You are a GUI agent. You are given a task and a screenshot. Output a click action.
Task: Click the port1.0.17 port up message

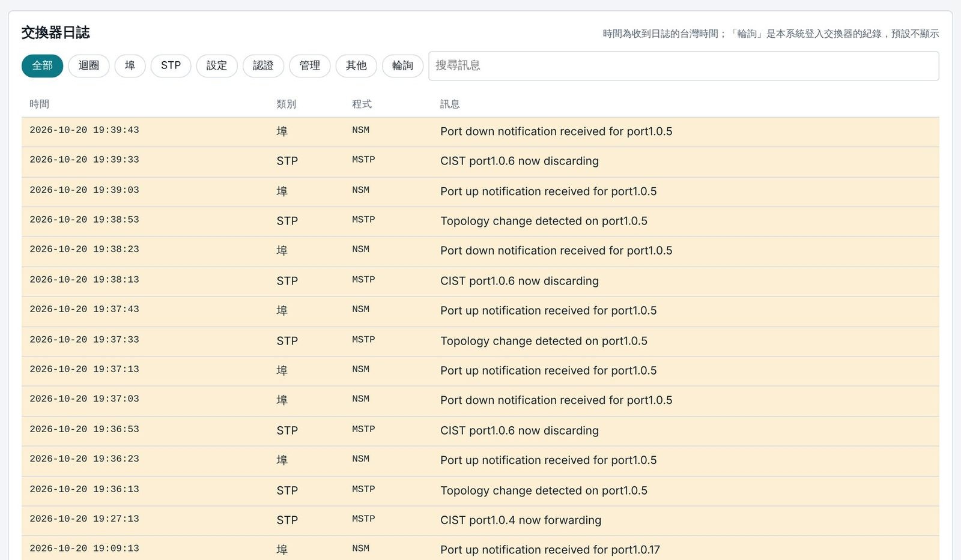tap(550, 550)
